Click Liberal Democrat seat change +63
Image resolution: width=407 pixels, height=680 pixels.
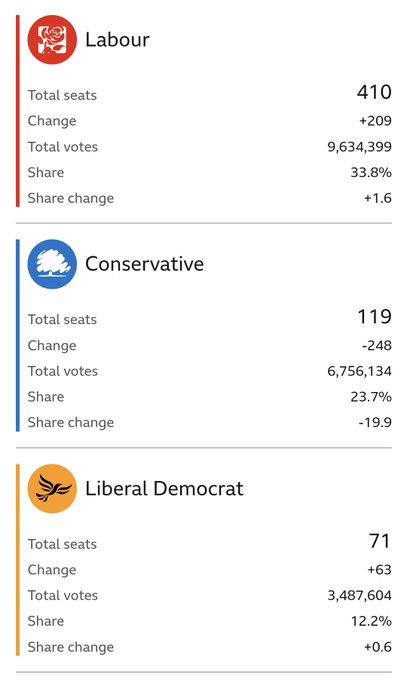380,569
